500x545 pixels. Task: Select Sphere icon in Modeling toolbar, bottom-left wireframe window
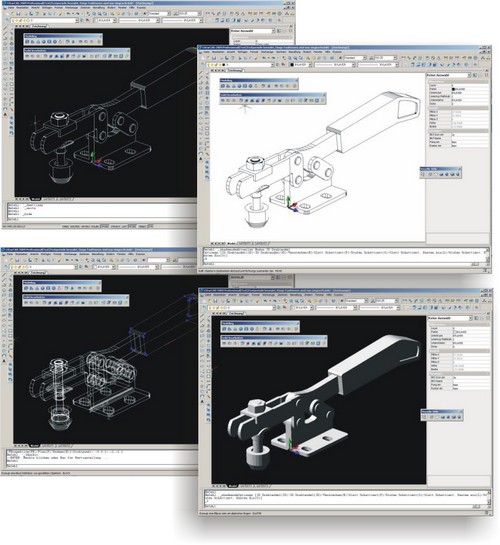point(43,288)
